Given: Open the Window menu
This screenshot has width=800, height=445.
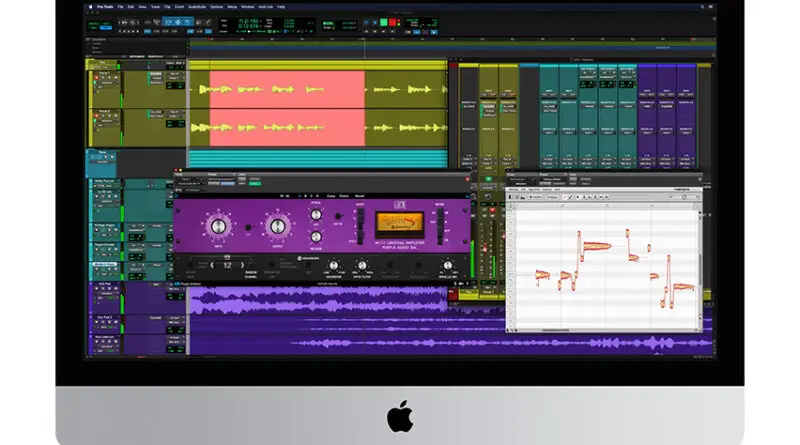Looking at the screenshot, I should pos(247,7).
